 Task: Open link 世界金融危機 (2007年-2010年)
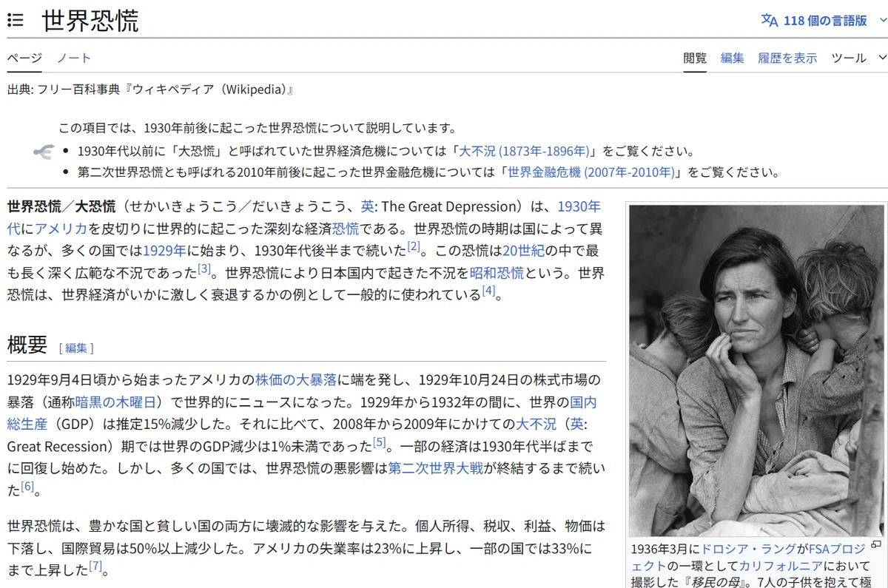click(x=591, y=172)
